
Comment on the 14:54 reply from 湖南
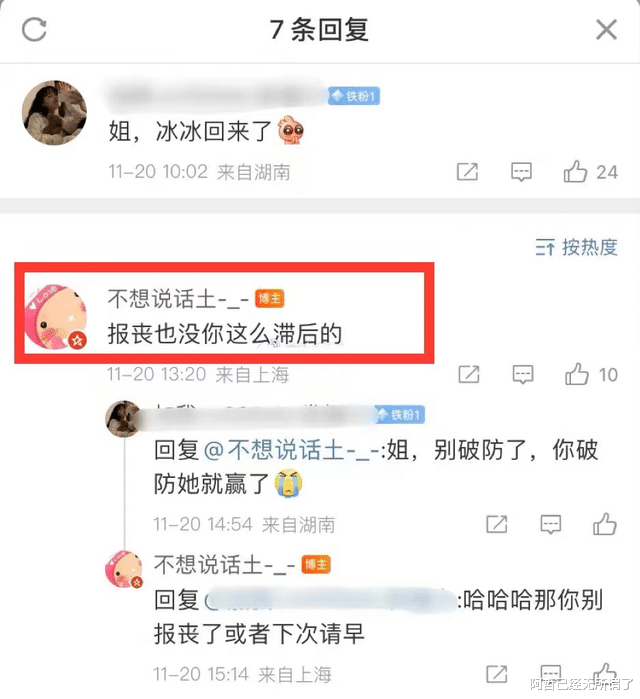(x=550, y=524)
